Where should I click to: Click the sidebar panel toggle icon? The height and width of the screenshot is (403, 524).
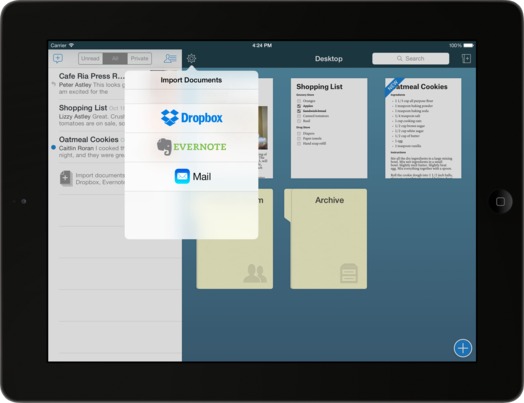coord(466,58)
